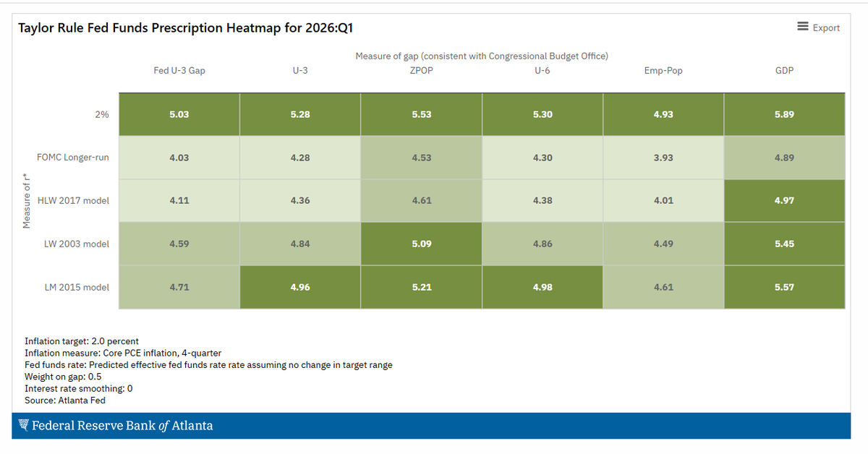Click heatmap cell with value 4.38
The width and height of the screenshot is (868, 454).
pyautogui.click(x=542, y=200)
